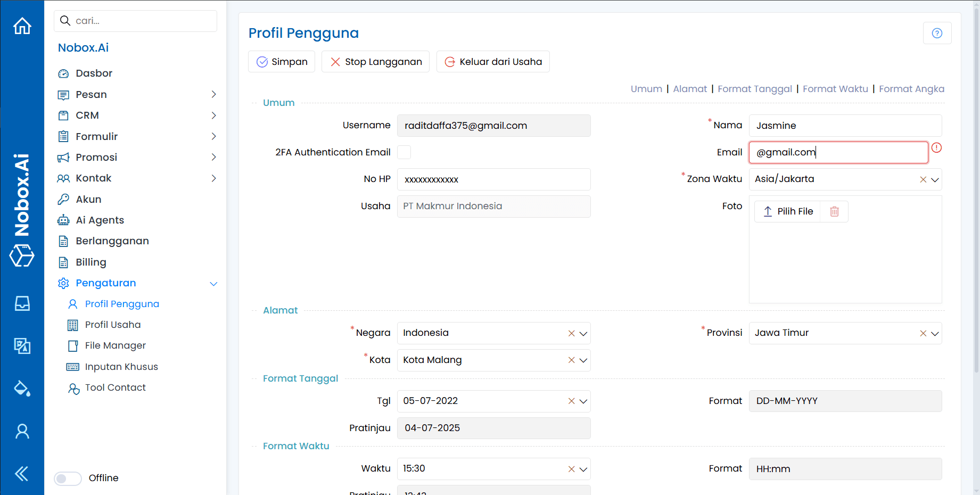The image size is (980, 495).
Task: Click the search magnifier in the sidebar
Action: (65, 20)
